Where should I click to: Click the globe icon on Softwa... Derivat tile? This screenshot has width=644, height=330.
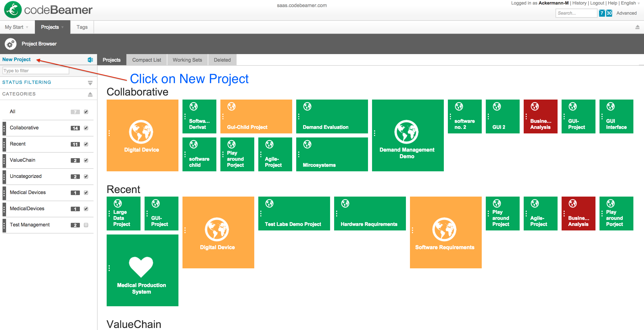coord(194,106)
